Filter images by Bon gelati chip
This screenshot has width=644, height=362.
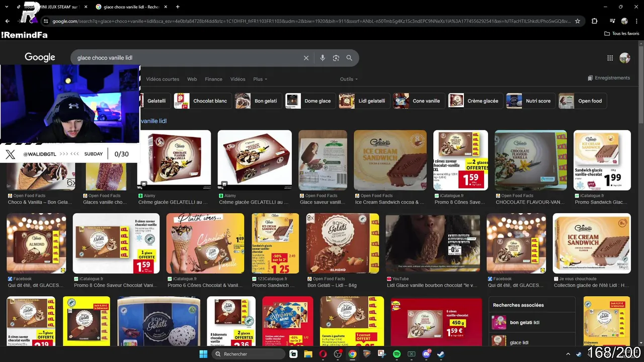258,101
